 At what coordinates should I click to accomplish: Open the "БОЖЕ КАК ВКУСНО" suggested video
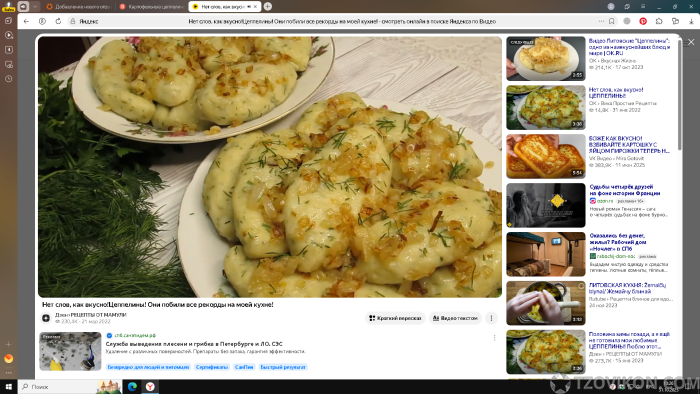click(629, 145)
